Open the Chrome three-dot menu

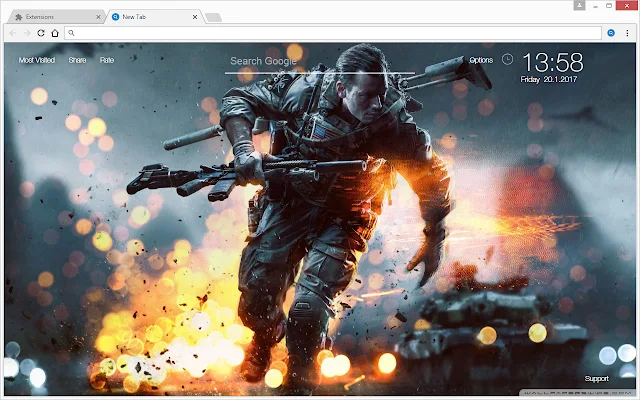click(627, 33)
